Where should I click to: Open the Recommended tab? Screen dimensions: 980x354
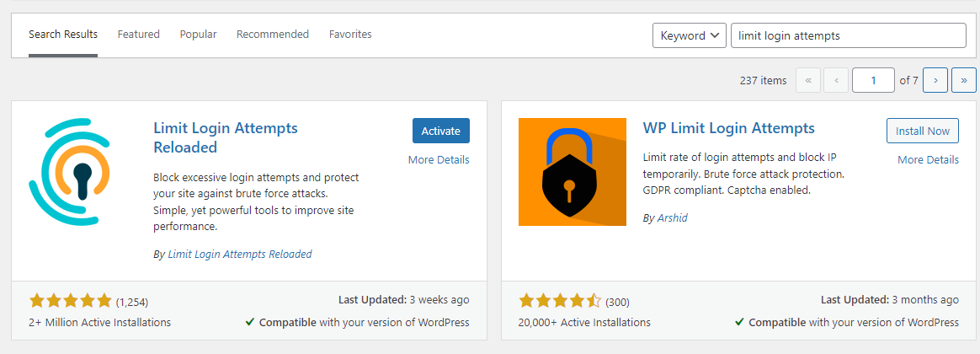[272, 35]
